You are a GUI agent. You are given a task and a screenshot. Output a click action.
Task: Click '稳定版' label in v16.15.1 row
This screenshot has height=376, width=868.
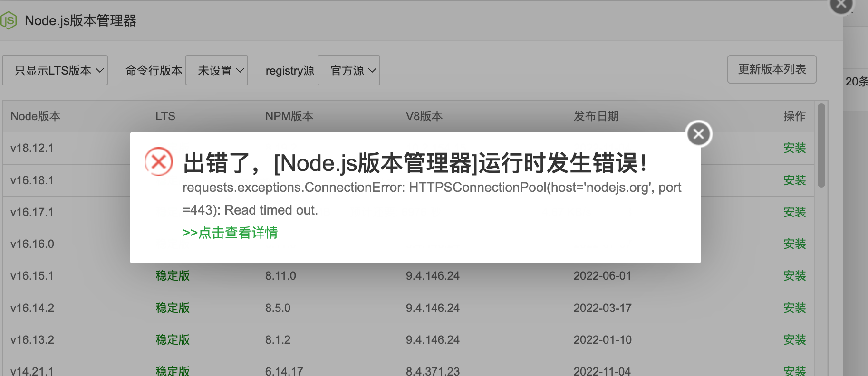pos(173,276)
